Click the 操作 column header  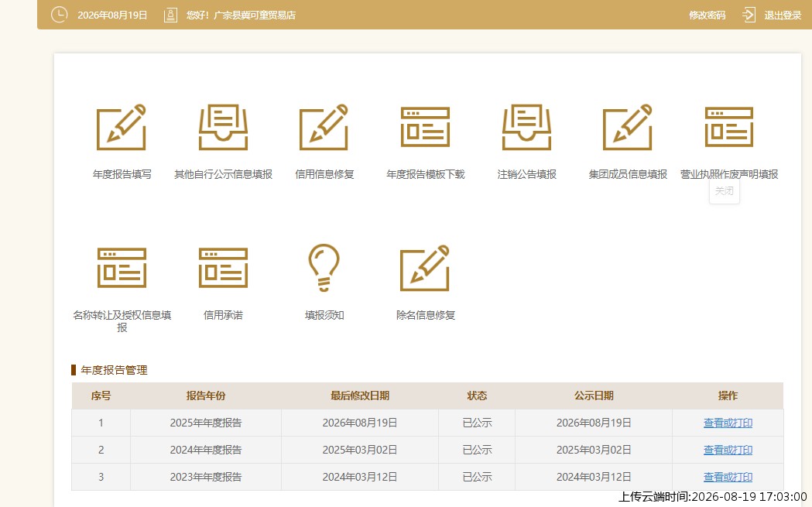(728, 396)
